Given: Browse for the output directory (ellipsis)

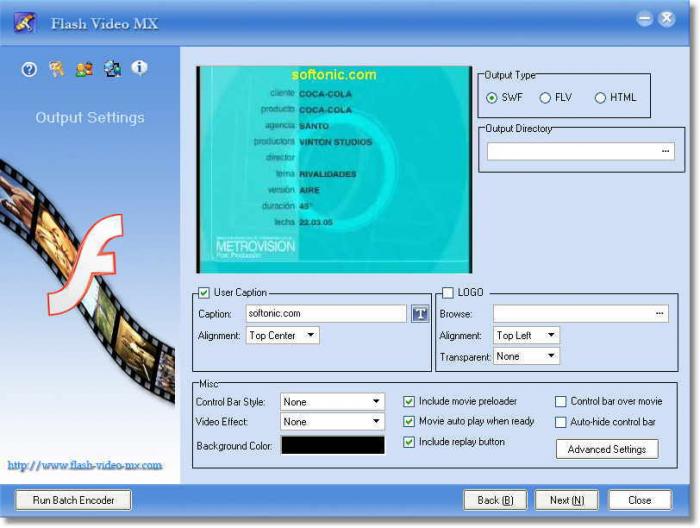Looking at the screenshot, I should click(x=665, y=151).
